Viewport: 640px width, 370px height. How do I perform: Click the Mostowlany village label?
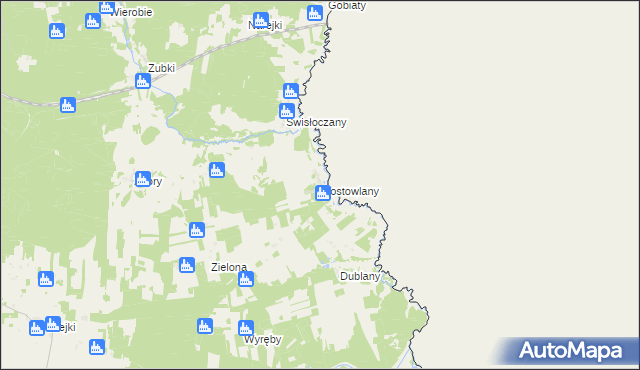354,191
